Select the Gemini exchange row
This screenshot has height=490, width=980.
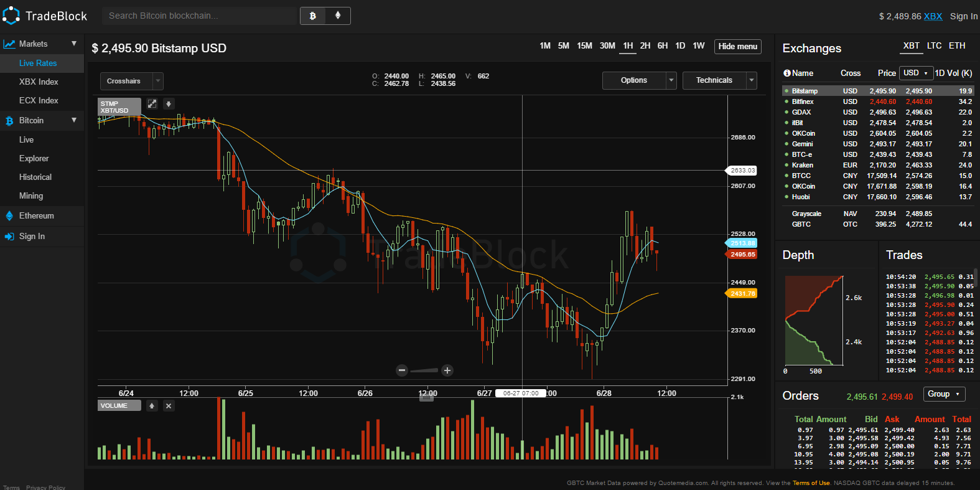point(878,144)
